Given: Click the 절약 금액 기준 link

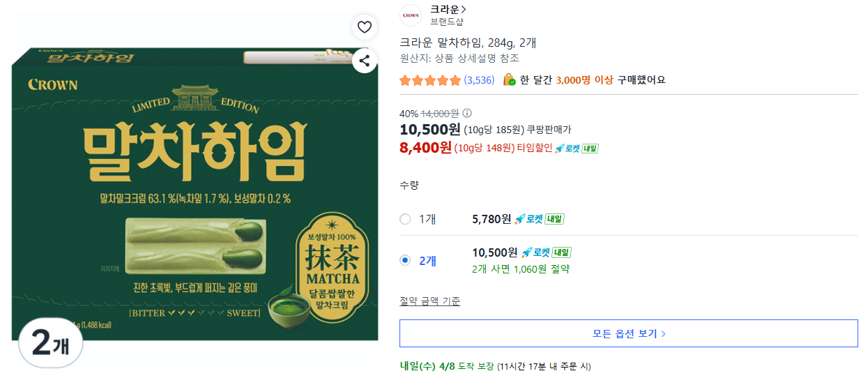Looking at the screenshot, I should tap(429, 301).
